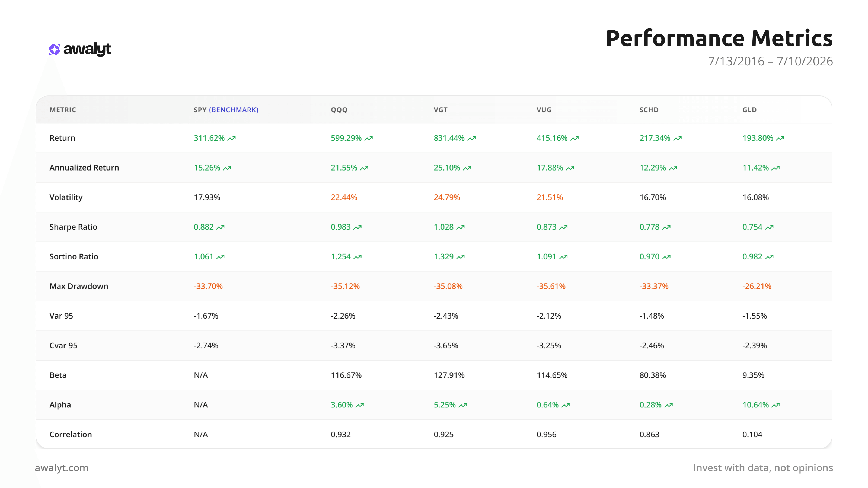Click the trend arrow beside QQQ alpha 3.60%
Screen dimensions: 868x488
360,405
